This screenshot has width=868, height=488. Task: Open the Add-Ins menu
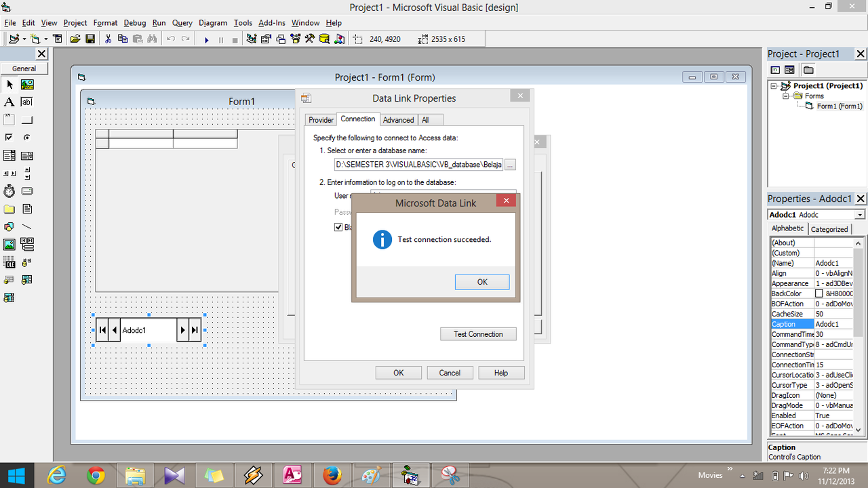pyautogui.click(x=272, y=23)
